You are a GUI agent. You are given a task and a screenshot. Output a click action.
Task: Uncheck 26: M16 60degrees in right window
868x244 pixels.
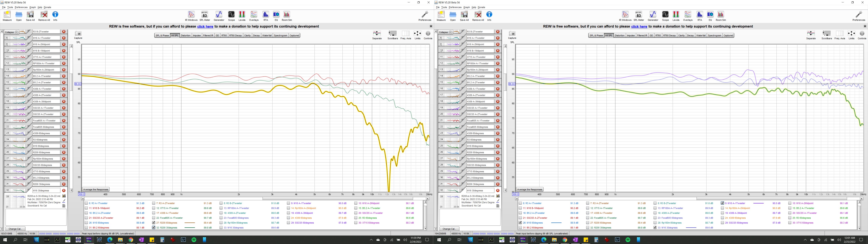tap(520, 223)
